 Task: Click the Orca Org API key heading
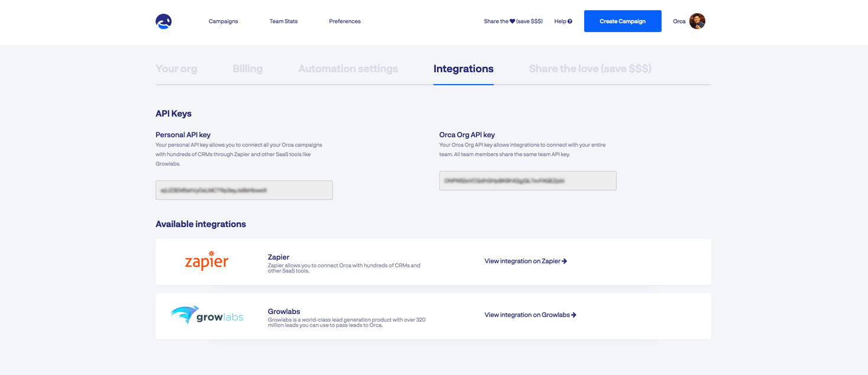pos(467,135)
